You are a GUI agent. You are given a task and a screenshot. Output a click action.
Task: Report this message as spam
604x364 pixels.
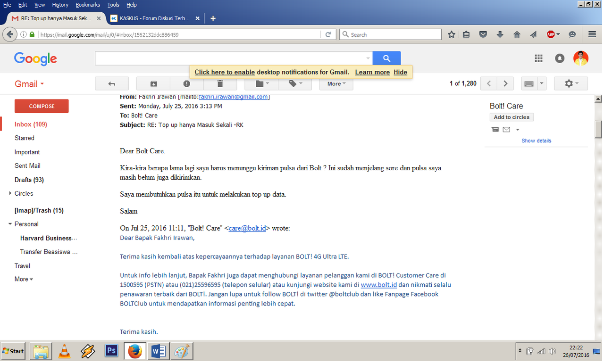(x=187, y=83)
